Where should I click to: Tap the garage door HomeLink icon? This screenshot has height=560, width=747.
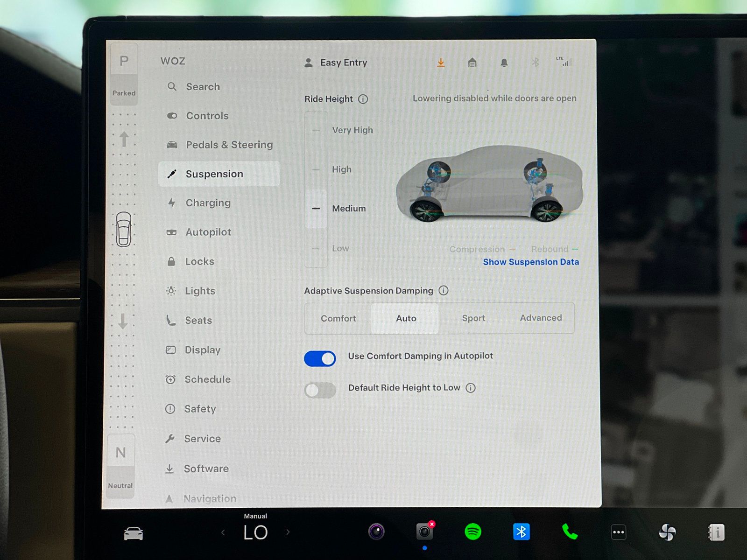472,63
